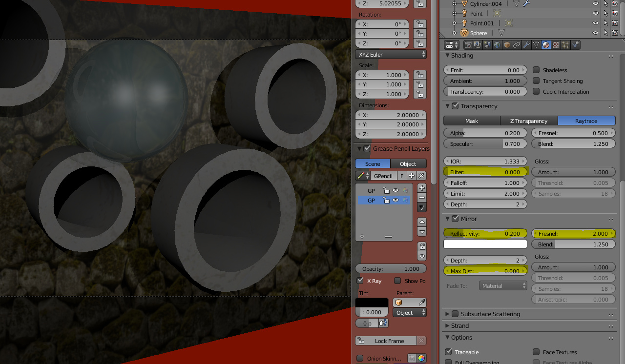Toggle Shadeless checkbox
Image resolution: width=625 pixels, height=364 pixels.
coord(536,70)
